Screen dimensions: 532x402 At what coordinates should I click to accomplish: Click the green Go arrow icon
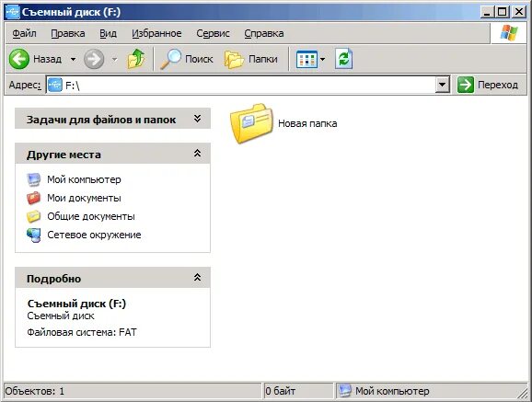[465, 85]
